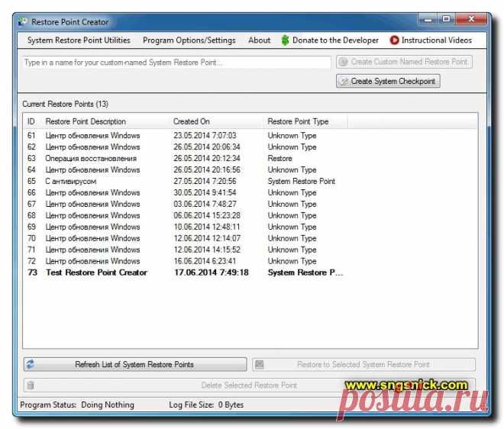
Task: Open the About menu
Action: point(259,40)
